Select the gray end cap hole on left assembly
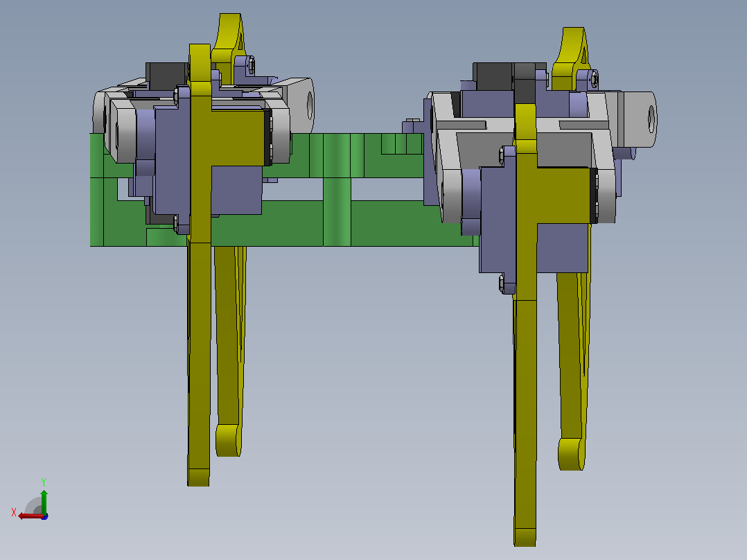This screenshot has width=747, height=560. [x=310, y=105]
